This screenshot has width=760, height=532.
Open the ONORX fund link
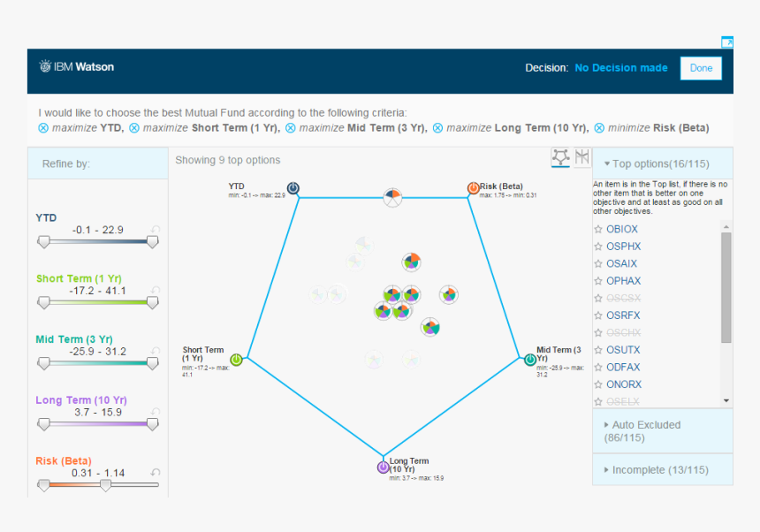click(624, 384)
